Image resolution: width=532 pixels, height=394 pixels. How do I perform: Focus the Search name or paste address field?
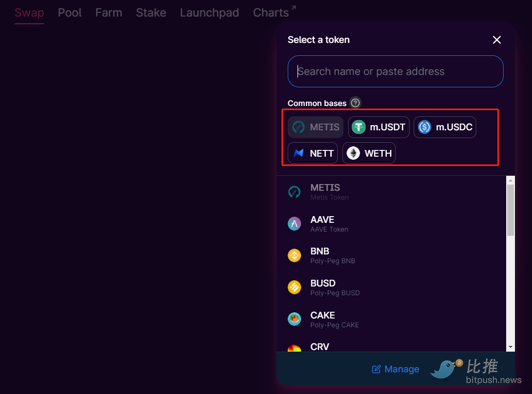point(395,71)
